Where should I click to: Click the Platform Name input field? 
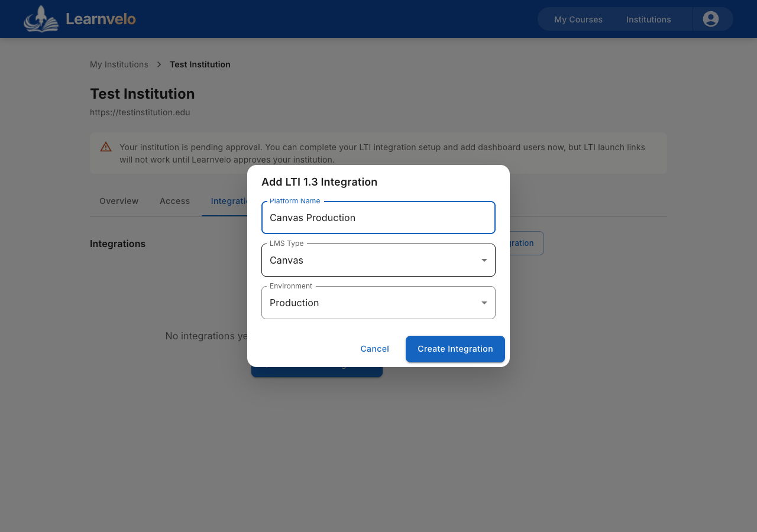pyautogui.click(x=378, y=218)
